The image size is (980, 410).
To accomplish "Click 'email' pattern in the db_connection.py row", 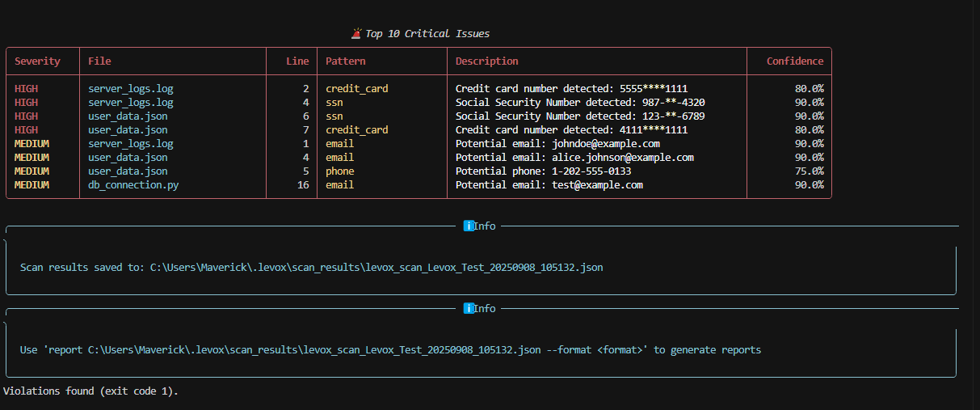I will pyautogui.click(x=340, y=185).
